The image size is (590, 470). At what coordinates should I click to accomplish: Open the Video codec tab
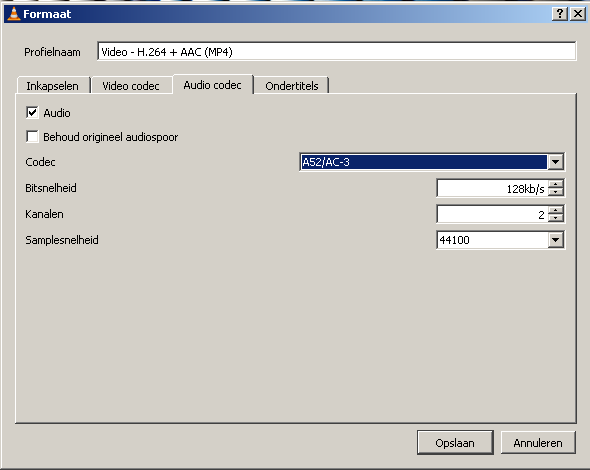point(131,86)
